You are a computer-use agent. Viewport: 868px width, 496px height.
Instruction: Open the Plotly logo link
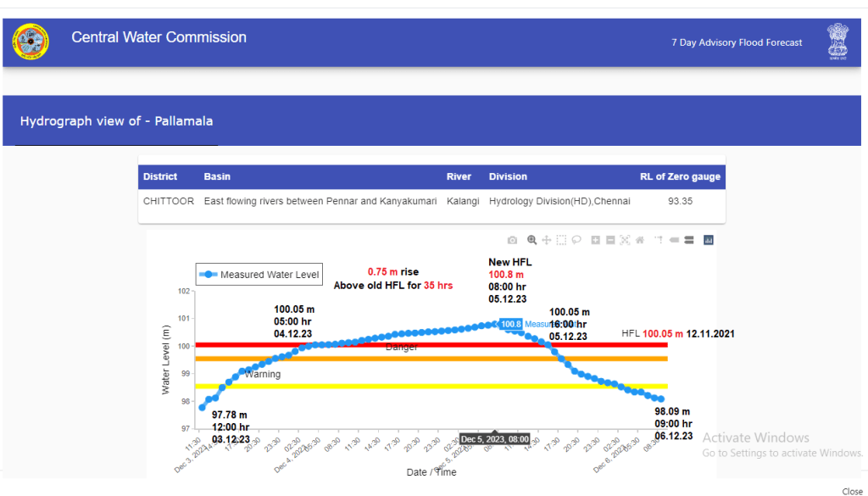click(x=709, y=240)
